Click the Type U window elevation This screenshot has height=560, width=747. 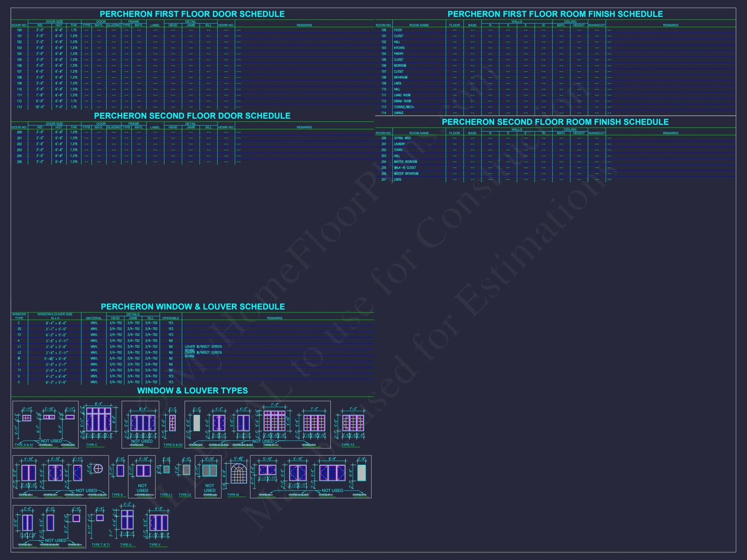pyautogui.click(x=127, y=519)
